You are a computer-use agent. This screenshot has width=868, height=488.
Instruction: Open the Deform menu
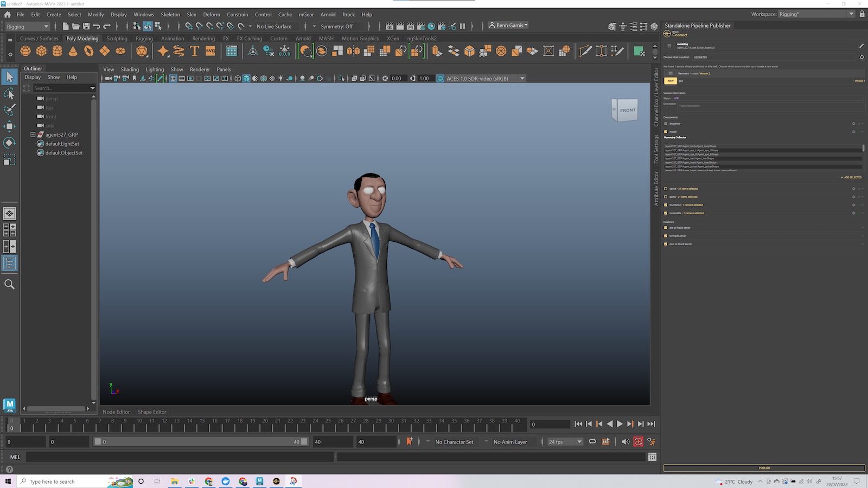pyautogui.click(x=212, y=15)
